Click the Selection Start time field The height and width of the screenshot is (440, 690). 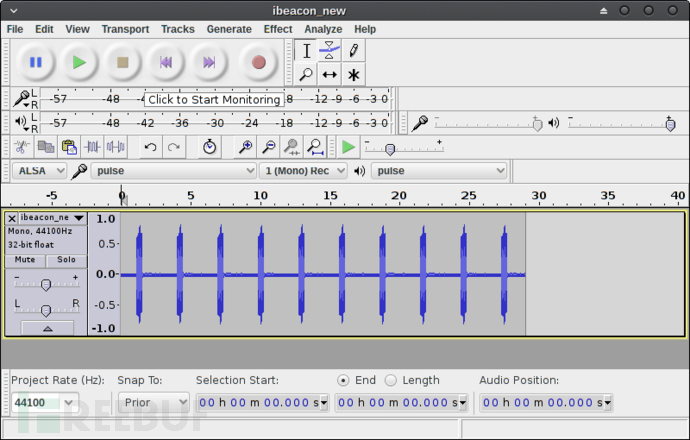tap(263, 403)
